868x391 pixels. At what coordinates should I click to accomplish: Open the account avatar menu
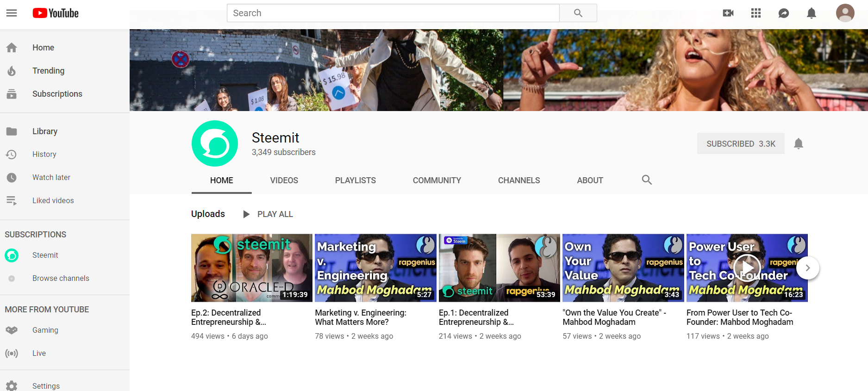845,13
